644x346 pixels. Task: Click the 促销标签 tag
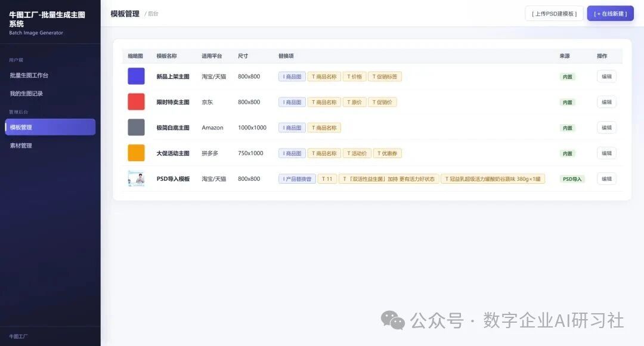(385, 77)
